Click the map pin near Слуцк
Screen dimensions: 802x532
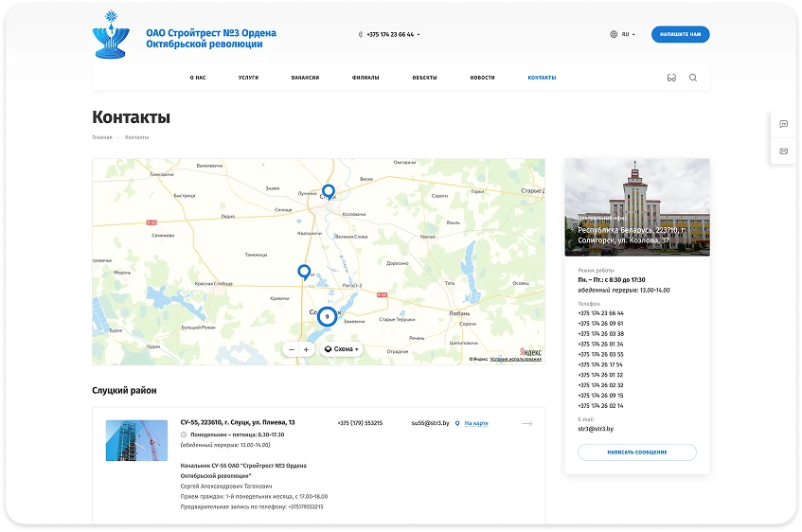coord(329,192)
